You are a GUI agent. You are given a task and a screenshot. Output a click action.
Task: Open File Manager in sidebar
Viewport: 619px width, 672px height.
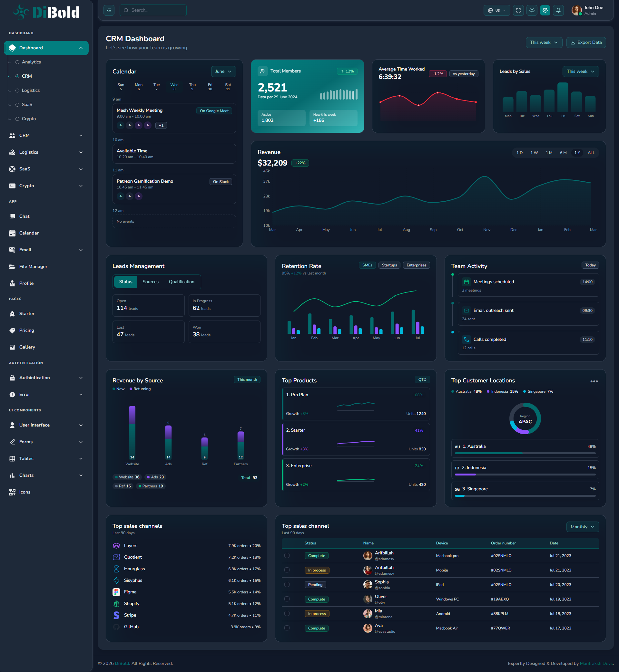(x=33, y=266)
